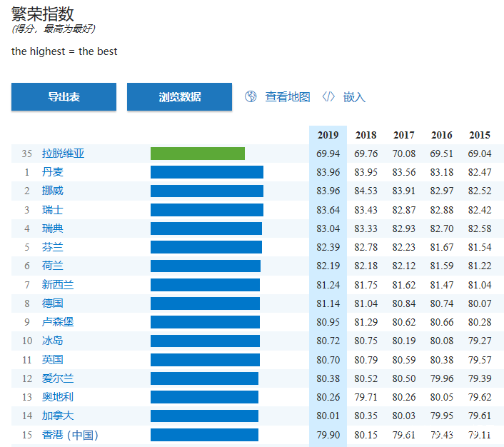Click the embed code brackets icon
Screen dimensions: 504x447
click(x=328, y=96)
